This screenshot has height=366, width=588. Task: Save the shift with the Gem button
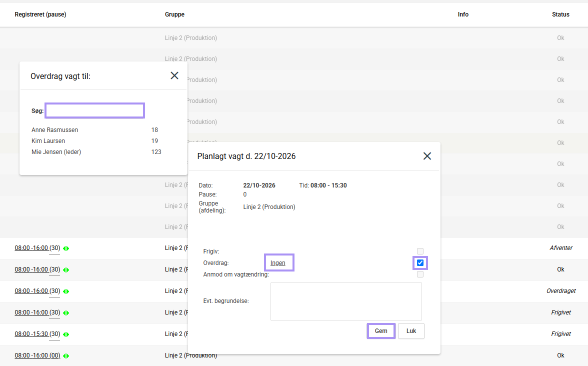coord(381,331)
